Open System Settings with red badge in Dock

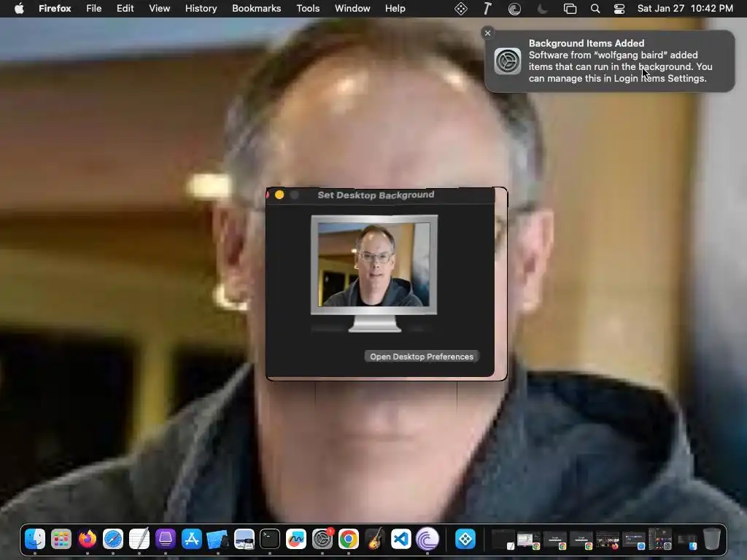pos(322,539)
